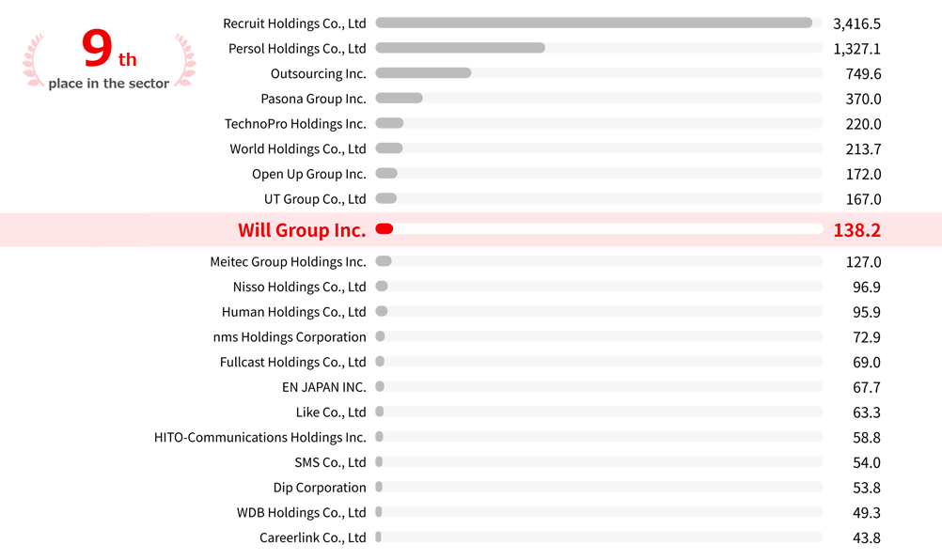Click the value 96.9
Image resolution: width=942 pixels, height=560 pixels.
[x=867, y=288]
